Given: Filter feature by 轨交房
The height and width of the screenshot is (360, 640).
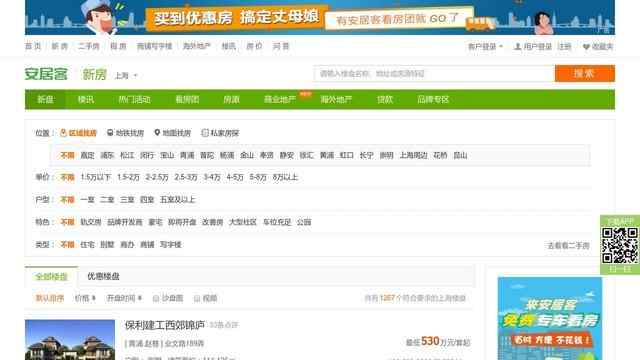Looking at the screenshot, I should [91, 222].
